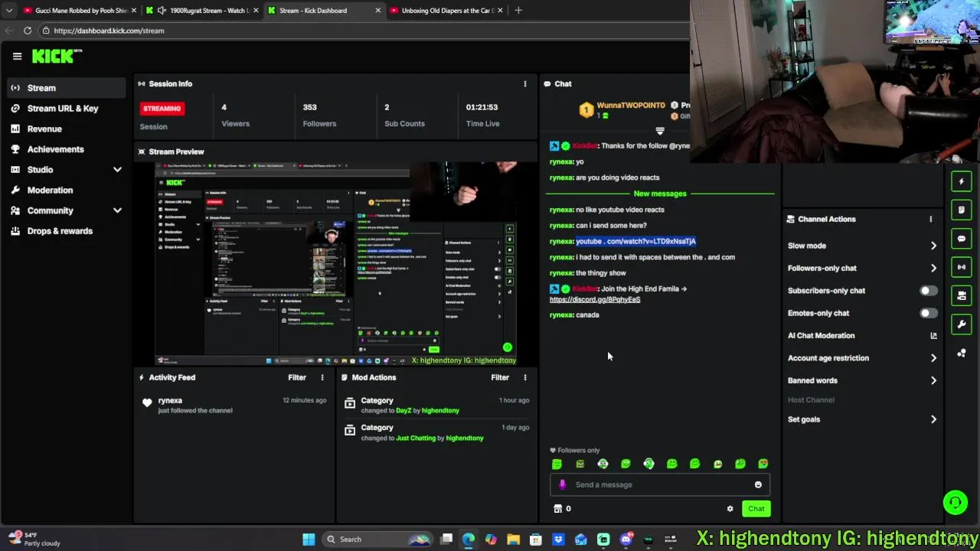
Task: Click the document panel icon in right rail
Action: tap(962, 210)
